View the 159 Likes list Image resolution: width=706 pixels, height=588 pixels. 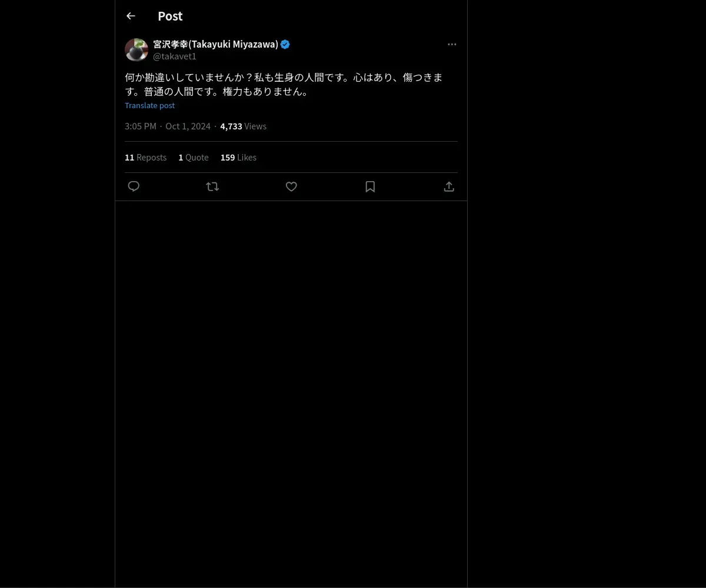coord(238,157)
